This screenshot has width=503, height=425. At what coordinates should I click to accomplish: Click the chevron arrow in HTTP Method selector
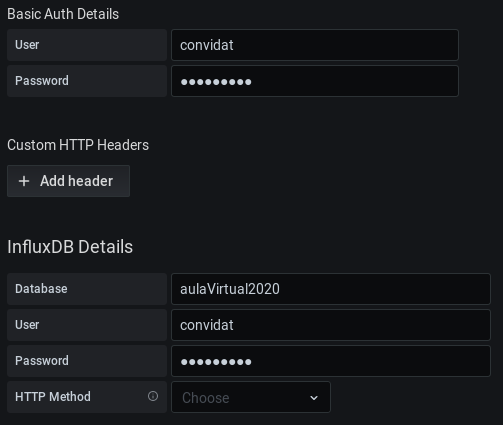point(314,398)
